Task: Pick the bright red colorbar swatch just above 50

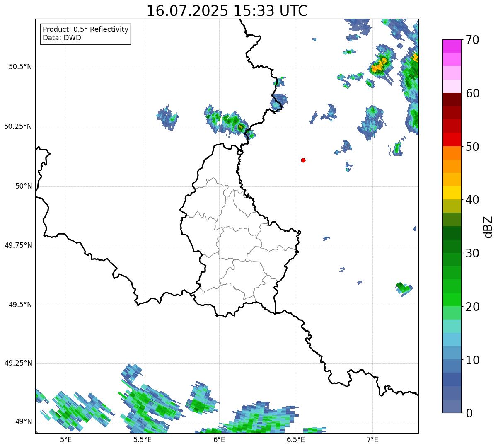Action: [x=452, y=140]
